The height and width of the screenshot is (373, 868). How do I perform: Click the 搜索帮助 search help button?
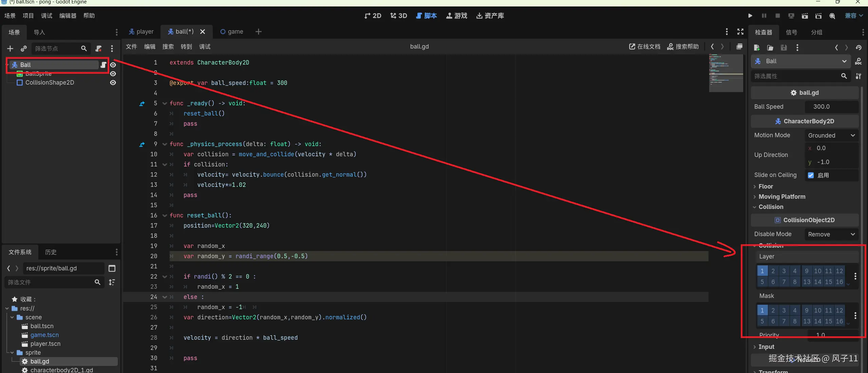point(683,47)
